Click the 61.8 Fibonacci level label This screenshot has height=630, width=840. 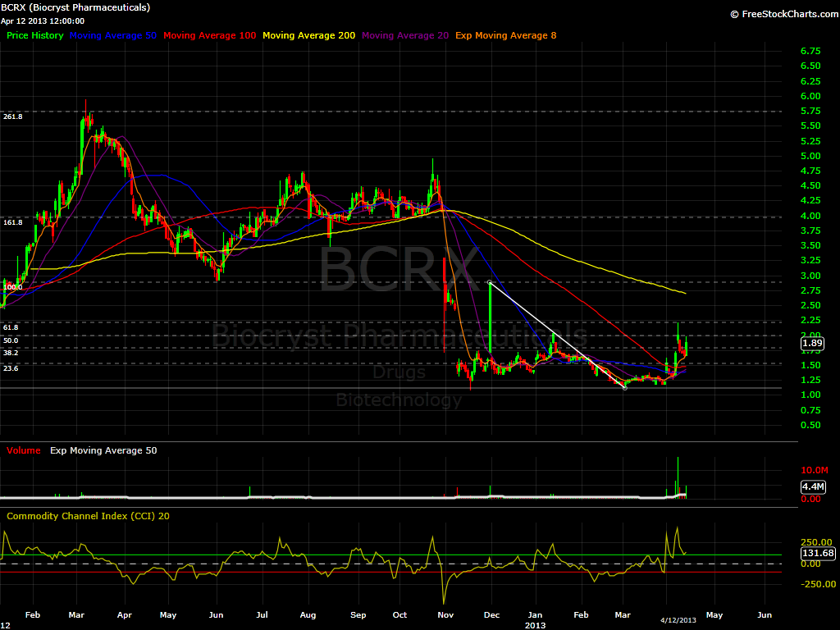(x=11, y=326)
